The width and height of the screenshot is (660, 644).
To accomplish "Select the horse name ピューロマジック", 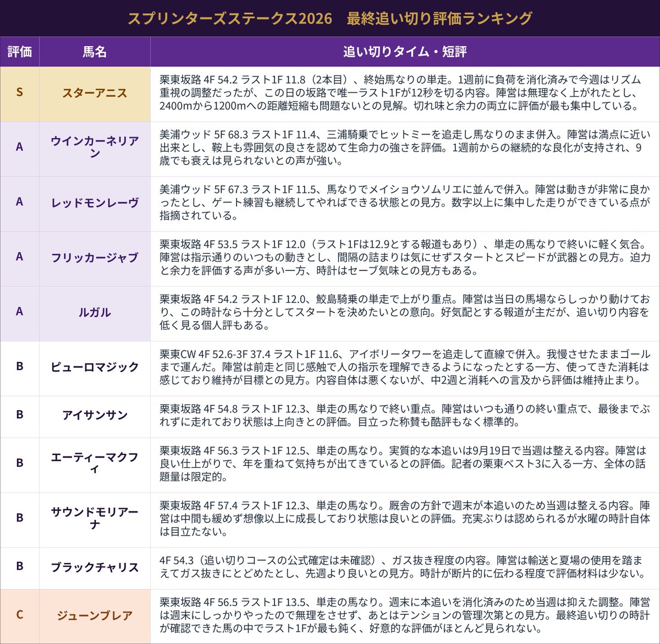I will click(x=95, y=368).
